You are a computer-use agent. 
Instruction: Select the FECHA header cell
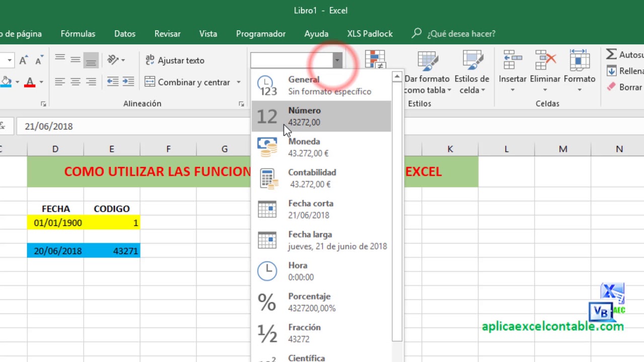55,209
